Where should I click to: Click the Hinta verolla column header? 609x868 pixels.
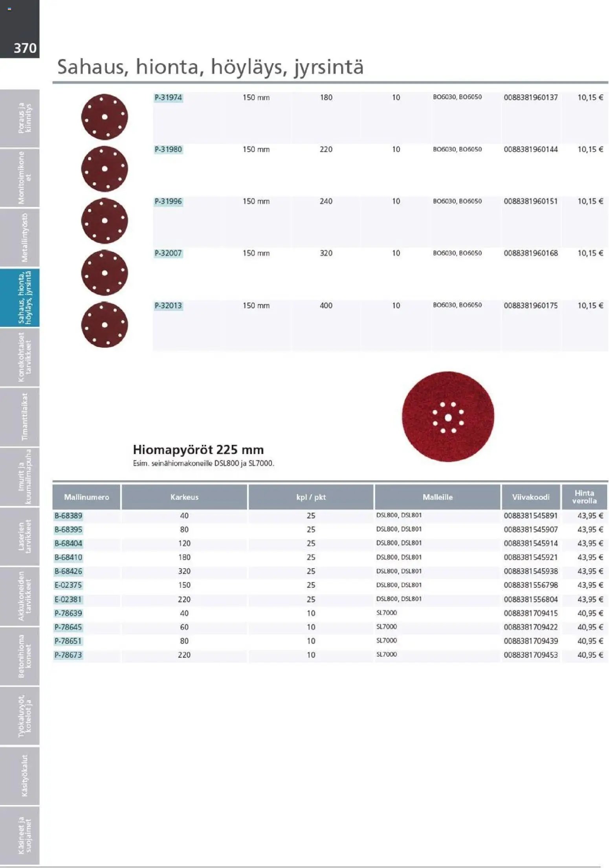(x=584, y=497)
